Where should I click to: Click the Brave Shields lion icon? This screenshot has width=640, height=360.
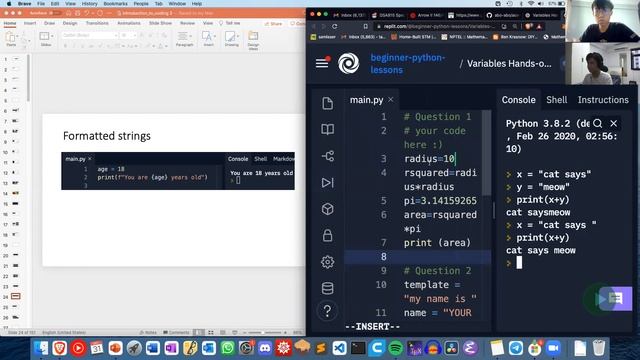pos(528,26)
